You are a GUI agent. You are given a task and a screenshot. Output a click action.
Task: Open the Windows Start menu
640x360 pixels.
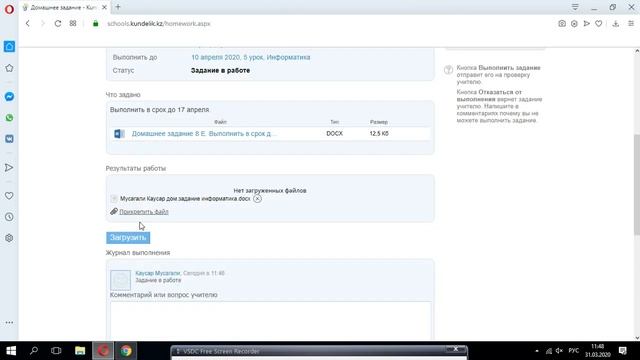(11, 351)
